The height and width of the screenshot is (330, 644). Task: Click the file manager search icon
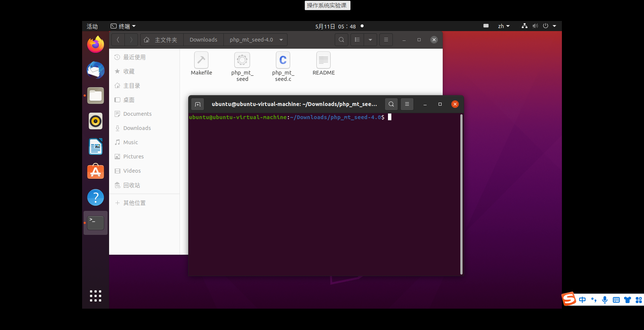pyautogui.click(x=341, y=40)
